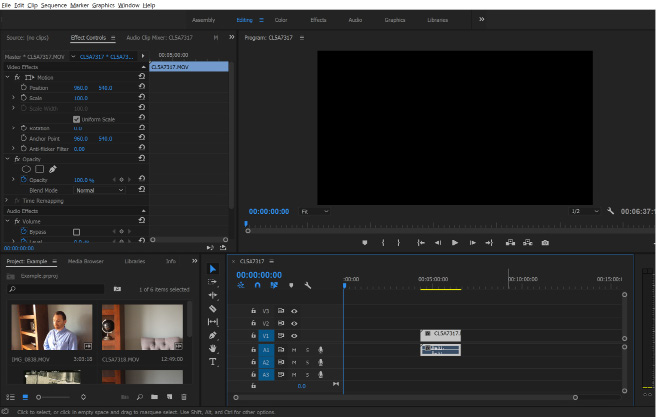Reset the Position parameter
The image size is (656, 417).
[x=141, y=88]
